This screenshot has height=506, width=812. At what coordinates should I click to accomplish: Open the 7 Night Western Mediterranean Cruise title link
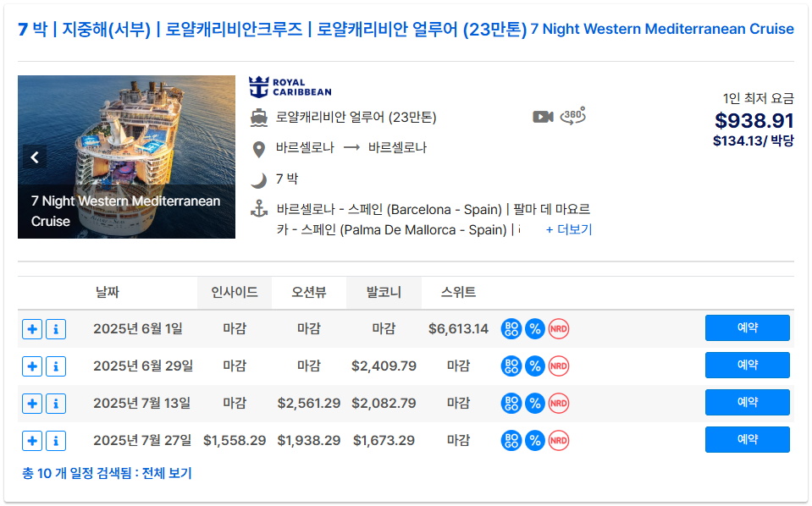click(406, 30)
